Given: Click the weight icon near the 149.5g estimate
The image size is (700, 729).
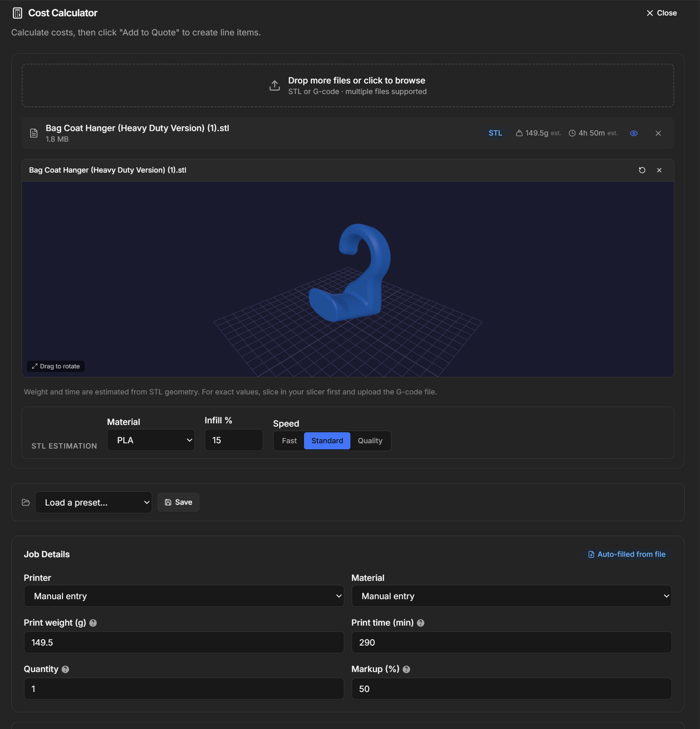Looking at the screenshot, I should point(519,133).
